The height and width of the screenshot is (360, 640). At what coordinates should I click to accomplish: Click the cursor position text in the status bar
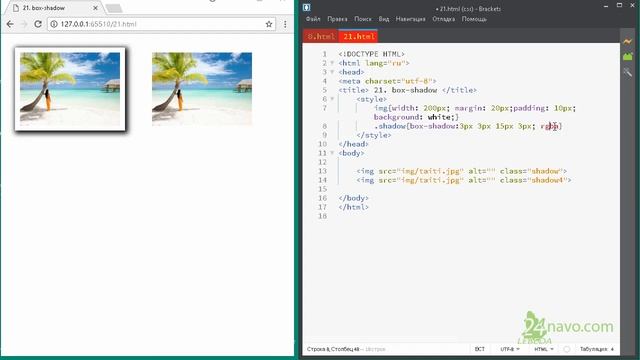[333, 349]
